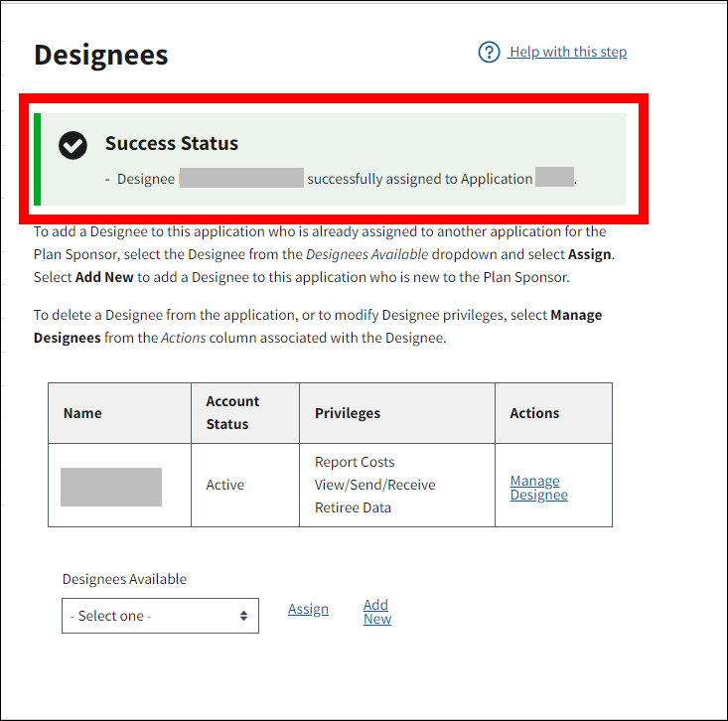
Task: Click the View/Send/Receive Retiree Data privilege text
Action: 374,497
